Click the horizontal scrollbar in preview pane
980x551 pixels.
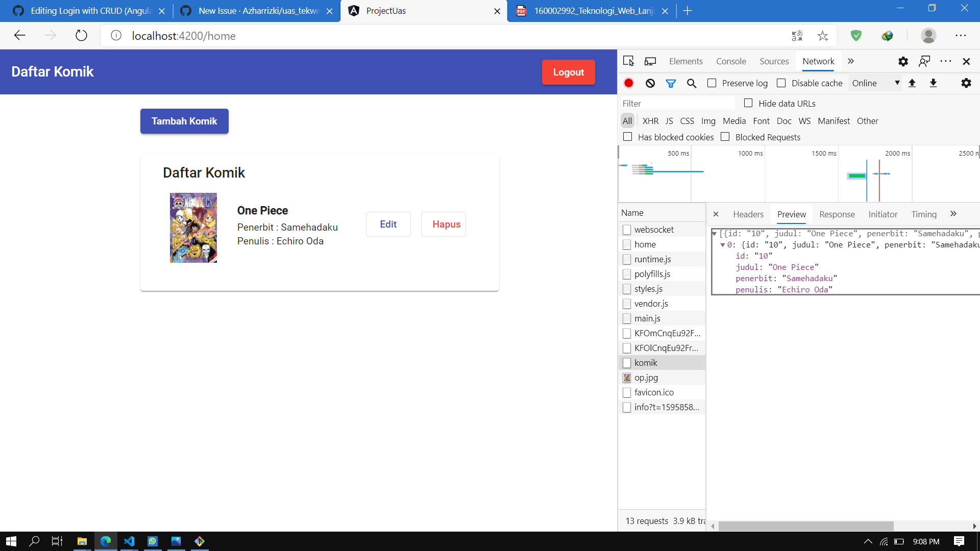806,526
